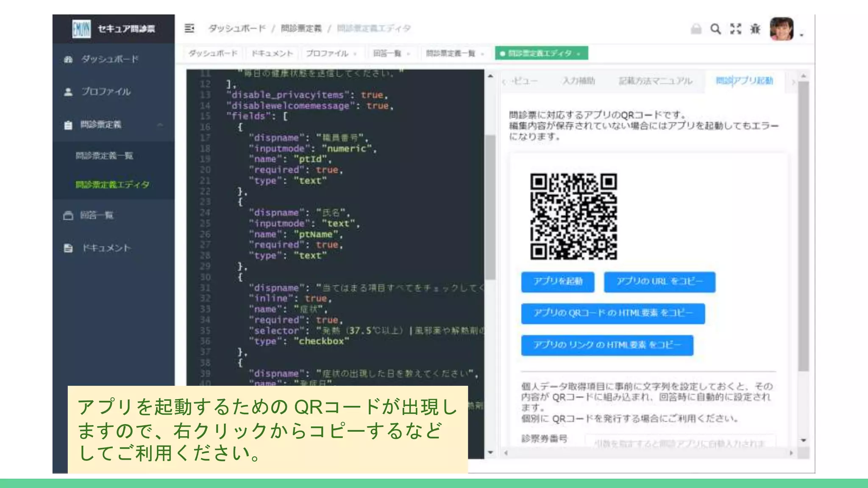Click the person icon next to プロファイル

pyautogui.click(x=68, y=92)
